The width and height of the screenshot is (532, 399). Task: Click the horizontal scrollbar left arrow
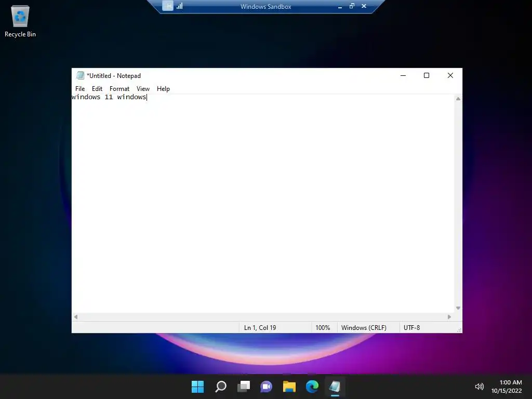pos(76,317)
